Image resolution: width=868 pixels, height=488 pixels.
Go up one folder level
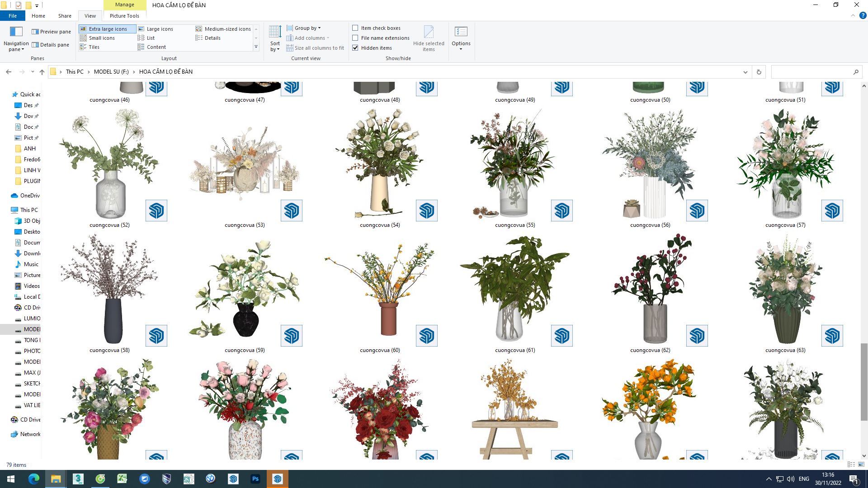pyautogui.click(x=42, y=72)
